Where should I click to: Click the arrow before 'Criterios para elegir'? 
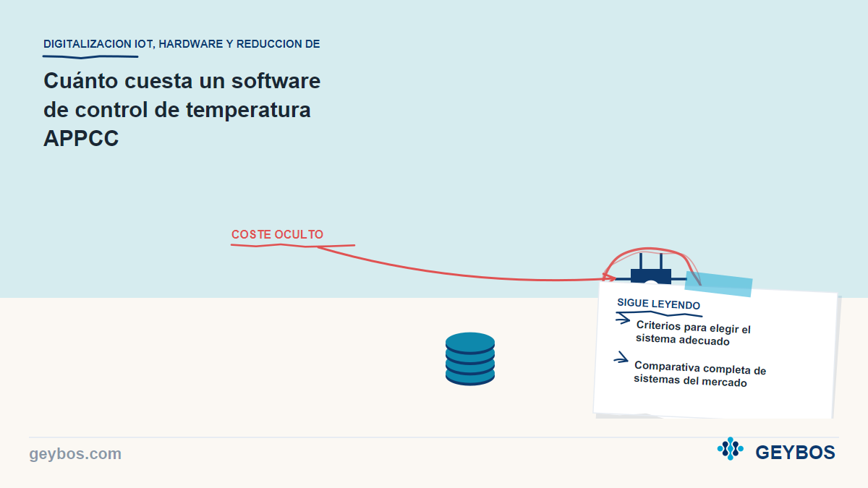pos(623,320)
